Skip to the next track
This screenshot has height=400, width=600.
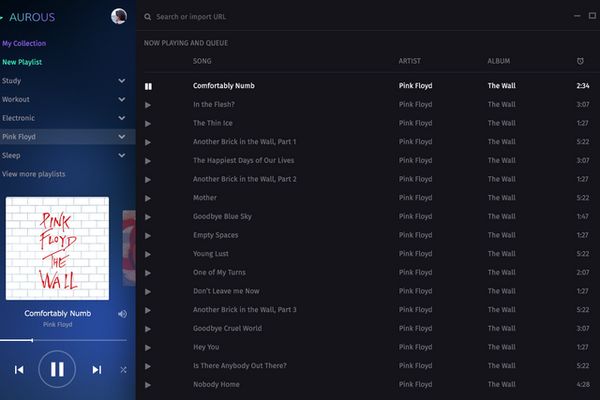point(97,369)
